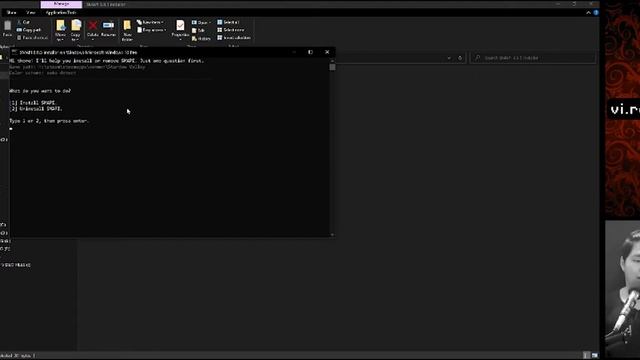Open the Easy access dropdown
This screenshot has width=640, height=360.
point(151,30)
